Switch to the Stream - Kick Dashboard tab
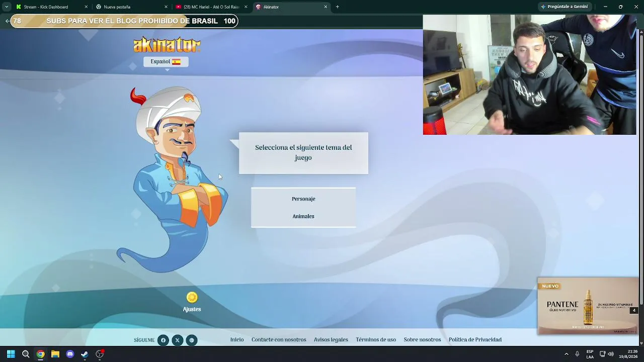644x362 pixels. [x=52, y=7]
